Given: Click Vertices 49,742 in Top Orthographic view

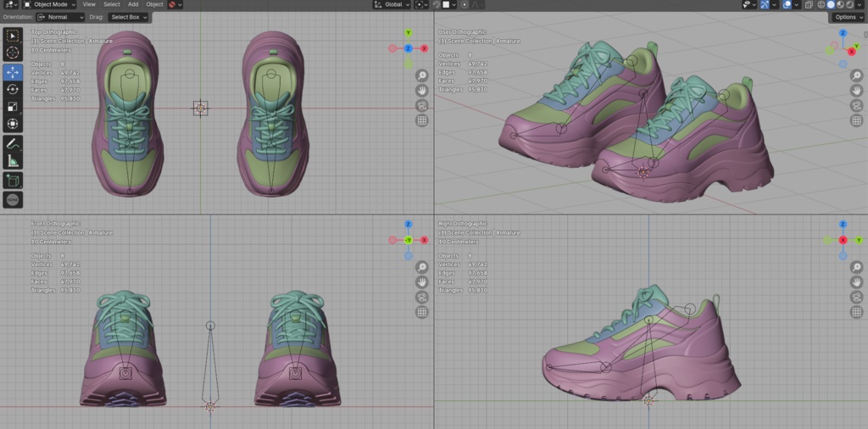Looking at the screenshot, I should tap(55, 73).
